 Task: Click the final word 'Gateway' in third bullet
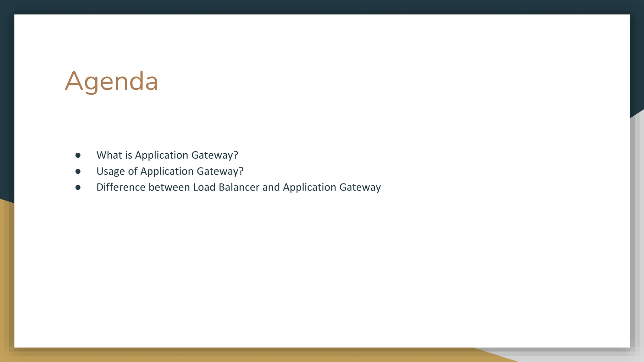point(360,187)
